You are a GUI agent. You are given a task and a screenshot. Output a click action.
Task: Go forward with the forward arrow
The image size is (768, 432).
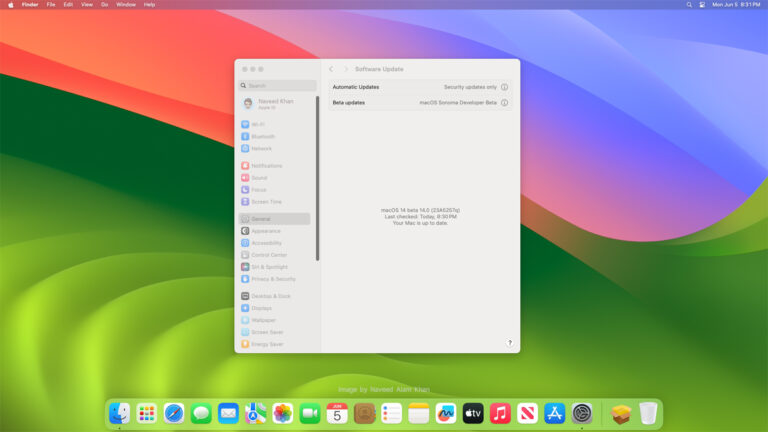(346, 69)
